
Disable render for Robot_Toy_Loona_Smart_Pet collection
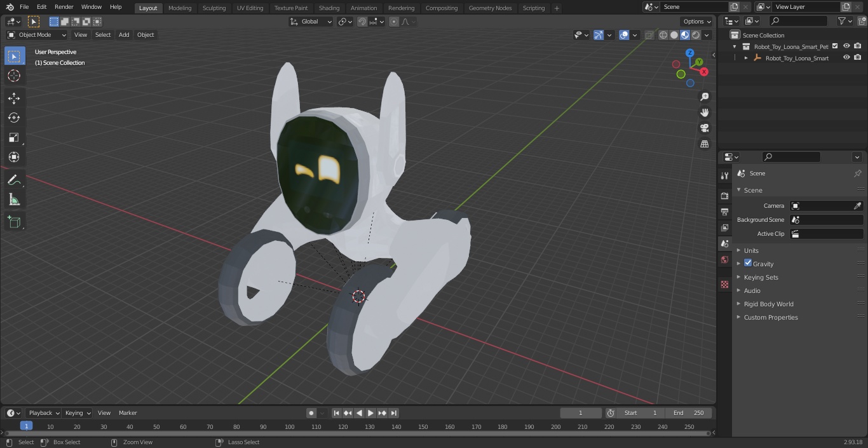click(858, 46)
